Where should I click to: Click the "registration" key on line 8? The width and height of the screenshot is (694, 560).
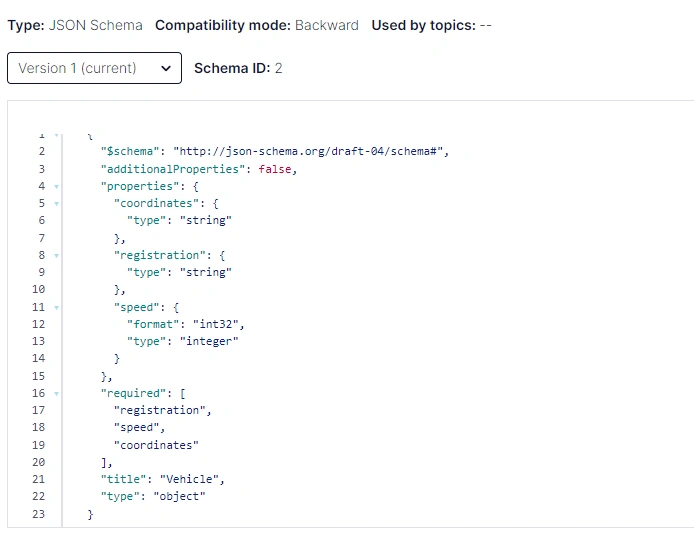[159, 255]
